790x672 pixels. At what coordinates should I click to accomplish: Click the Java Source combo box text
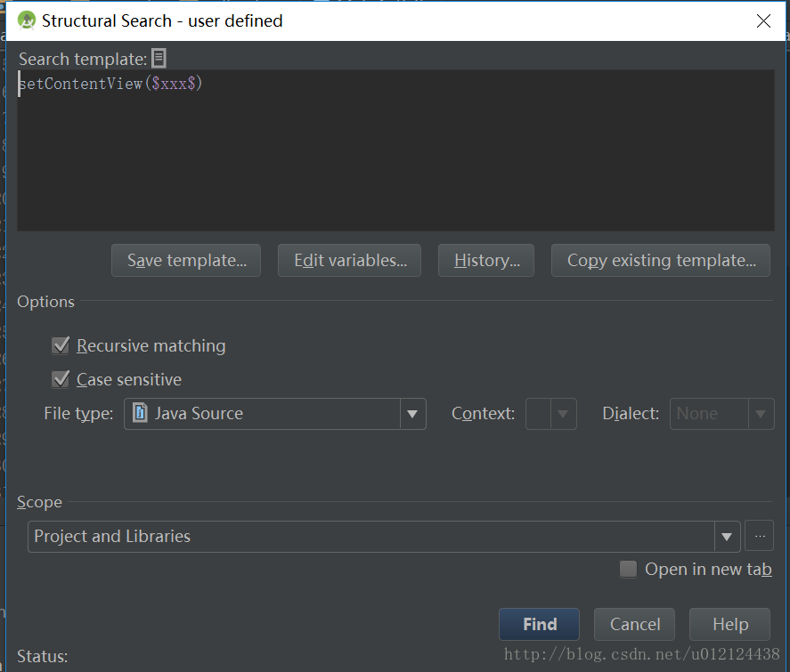tap(199, 413)
